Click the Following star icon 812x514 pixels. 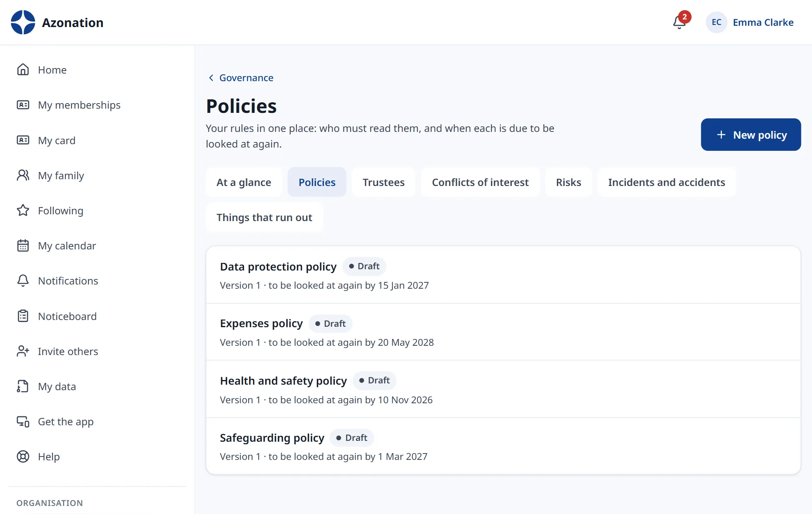[23, 211]
